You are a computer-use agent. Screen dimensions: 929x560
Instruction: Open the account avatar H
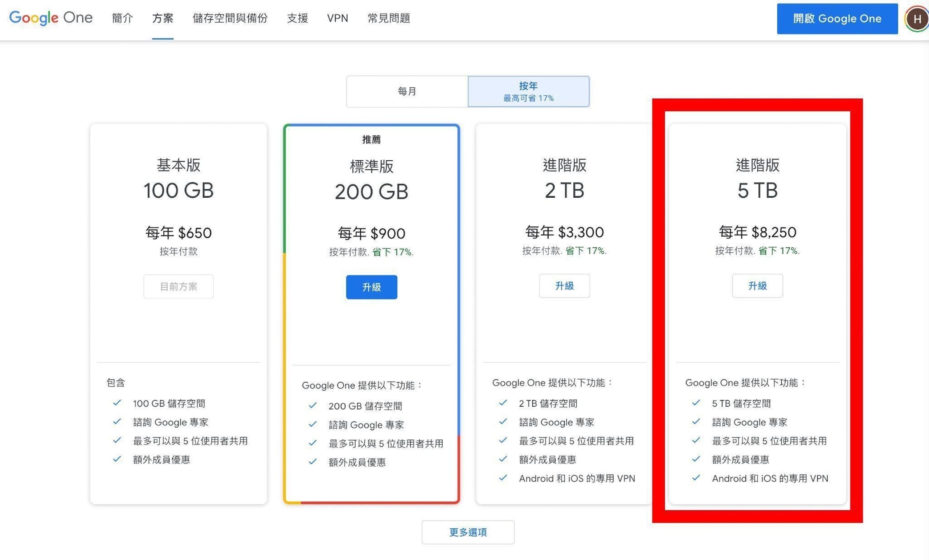coord(917,19)
